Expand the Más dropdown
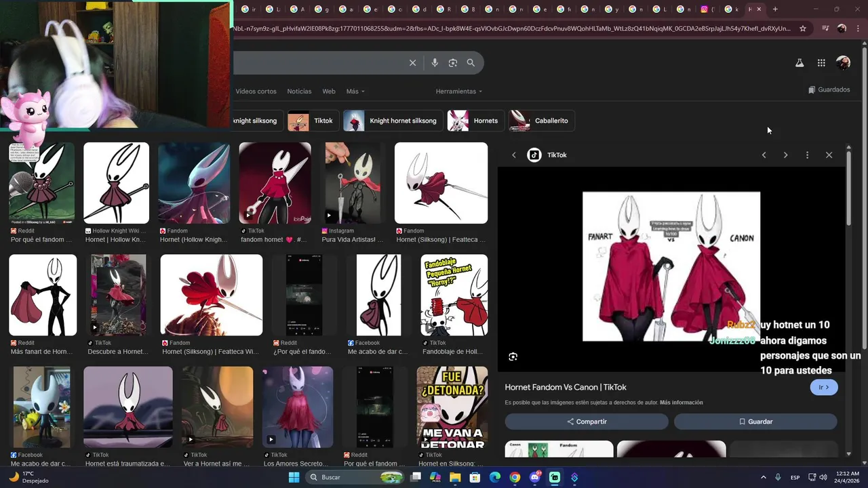The height and width of the screenshot is (488, 868). [355, 91]
